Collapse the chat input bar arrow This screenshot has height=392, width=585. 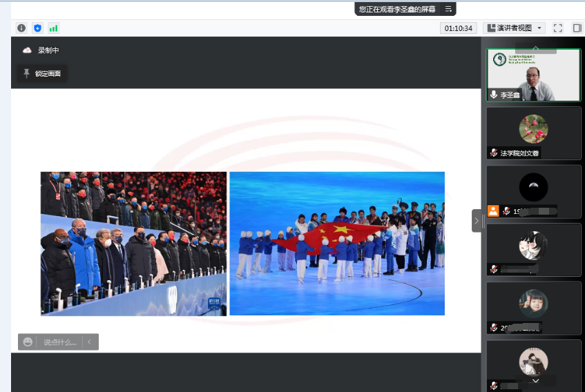(89, 342)
